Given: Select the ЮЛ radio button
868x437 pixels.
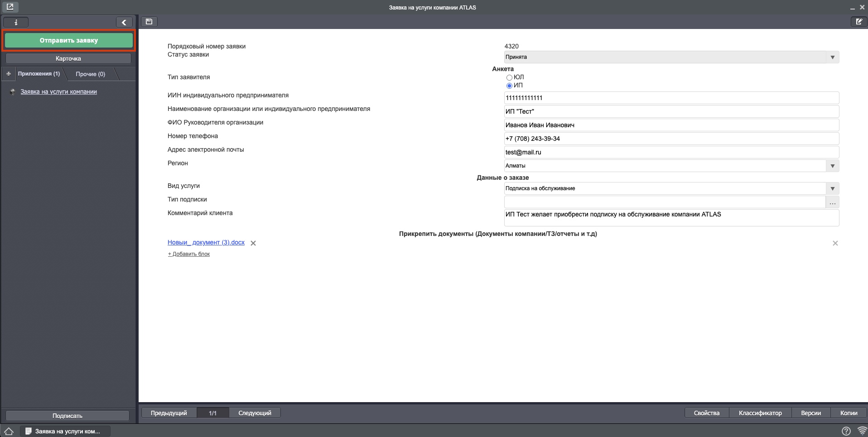Looking at the screenshot, I should (509, 77).
